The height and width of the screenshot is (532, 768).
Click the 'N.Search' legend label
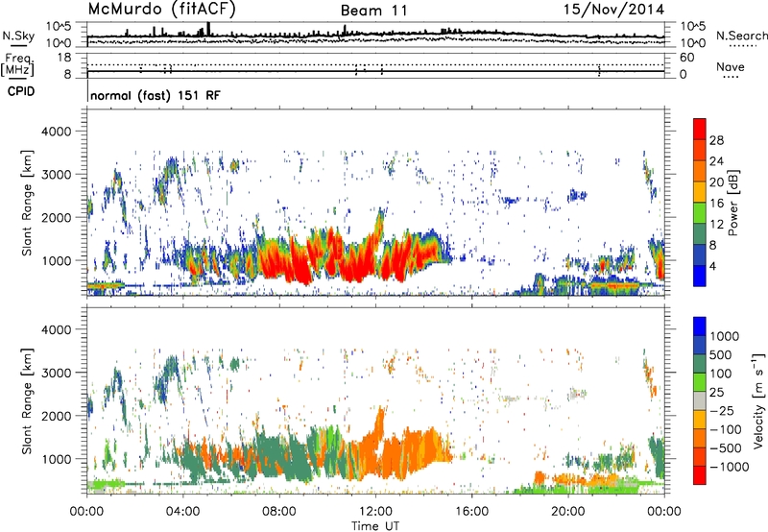[x=741, y=36]
